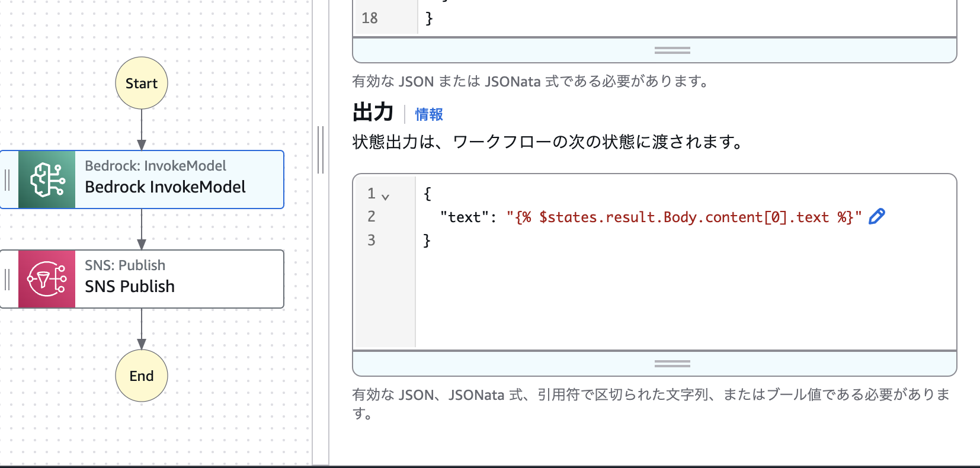Click the "text" key in the output editor
Viewport: 980px width, 468px height.
[x=465, y=217]
